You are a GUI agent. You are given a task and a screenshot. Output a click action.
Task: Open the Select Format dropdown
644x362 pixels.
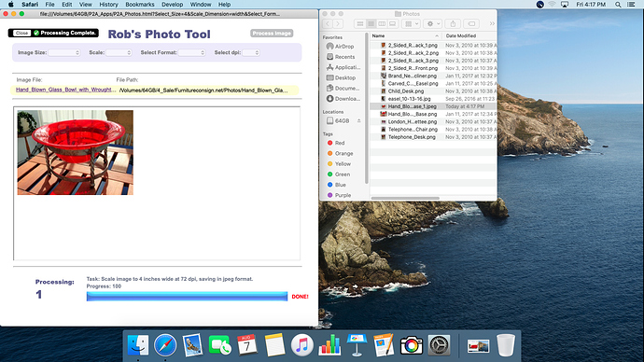[191, 52]
